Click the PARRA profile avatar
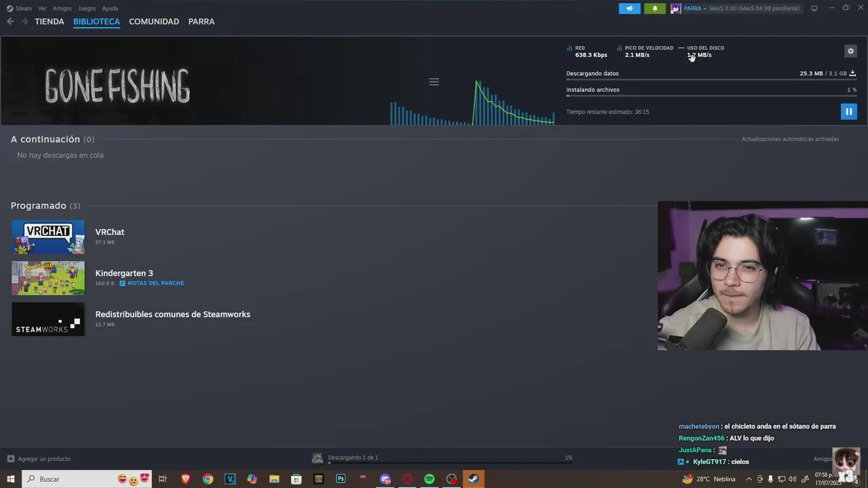Screen dimensions: 868x488 pos(675,8)
